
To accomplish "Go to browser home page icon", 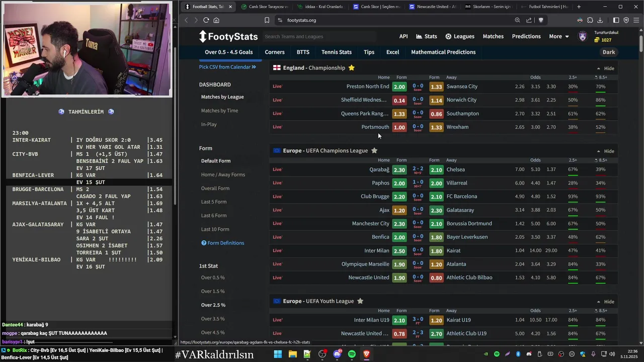I will click(216, 20).
